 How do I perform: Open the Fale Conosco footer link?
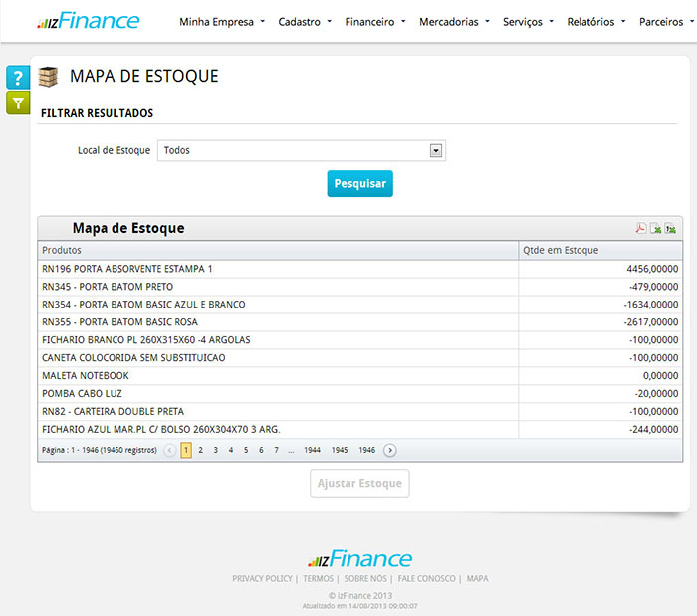[x=426, y=578]
